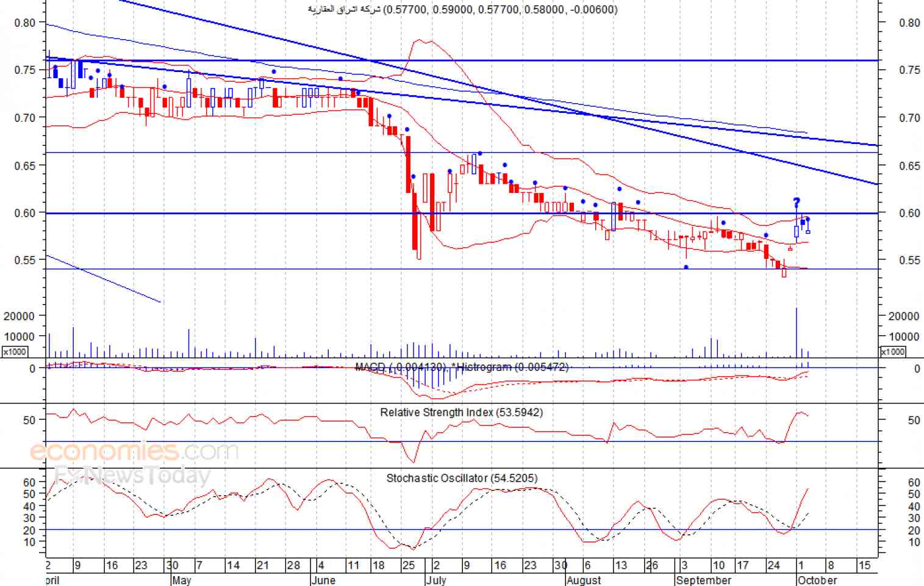Click date label 8 in October

[831, 565]
